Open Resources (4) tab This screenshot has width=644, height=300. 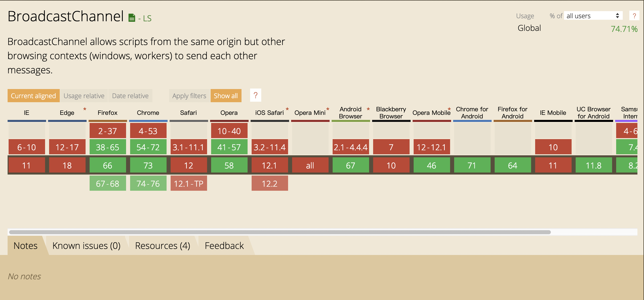[163, 245]
